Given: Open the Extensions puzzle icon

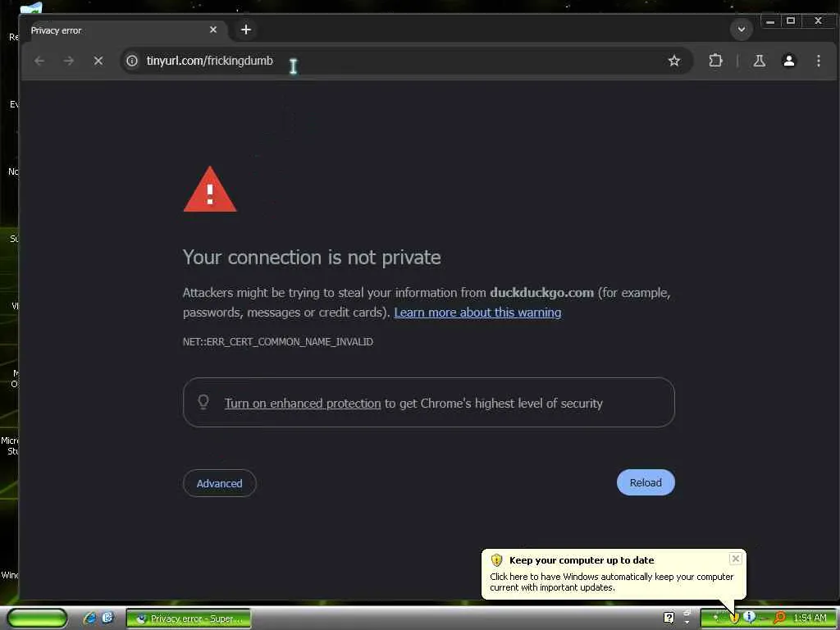Looking at the screenshot, I should coord(715,61).
